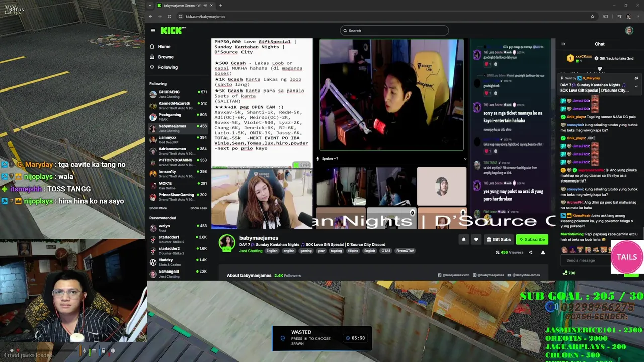
Task: Open Browse in the sidebar
Action: 166,57
